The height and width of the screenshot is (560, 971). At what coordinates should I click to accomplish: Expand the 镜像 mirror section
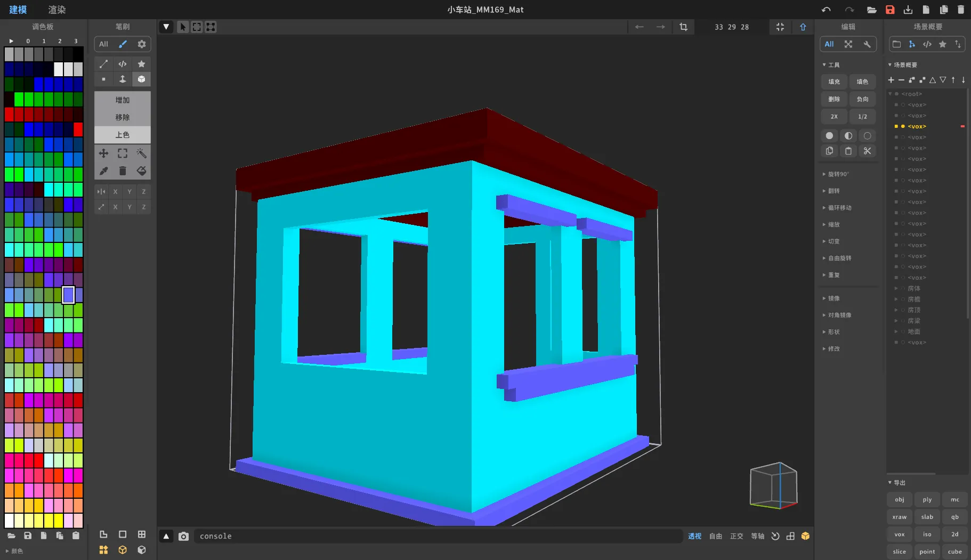(834, 298)
